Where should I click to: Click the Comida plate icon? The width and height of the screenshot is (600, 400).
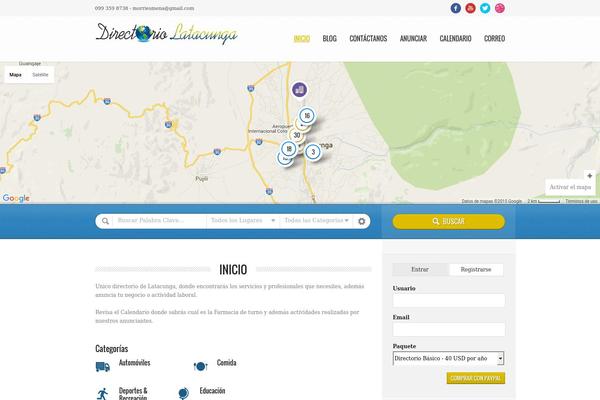pyautogui.click(x=201, y=366)
